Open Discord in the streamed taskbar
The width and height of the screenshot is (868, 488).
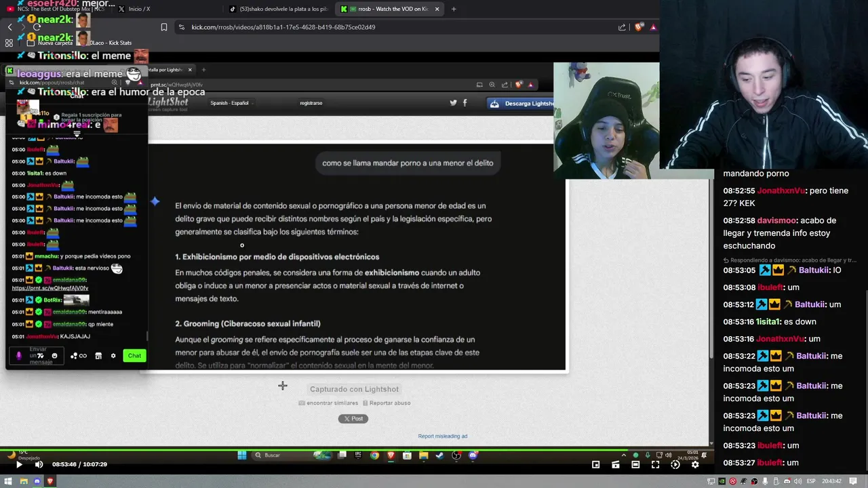[473, 455]
